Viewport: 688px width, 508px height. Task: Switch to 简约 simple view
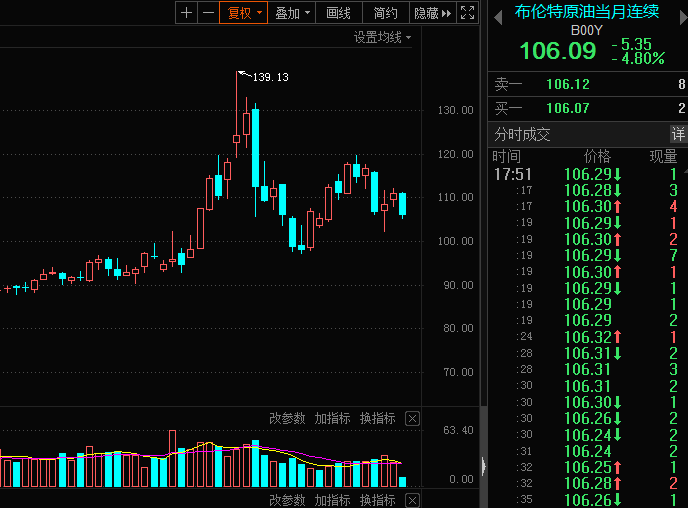click(385, 13)
